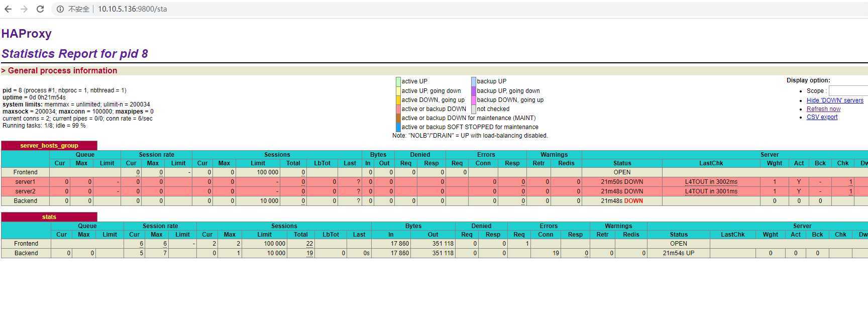This screenshot has width=868, height=319.
Task: Click server2 status 21m48s DOWN
Action: coord(622,191)
